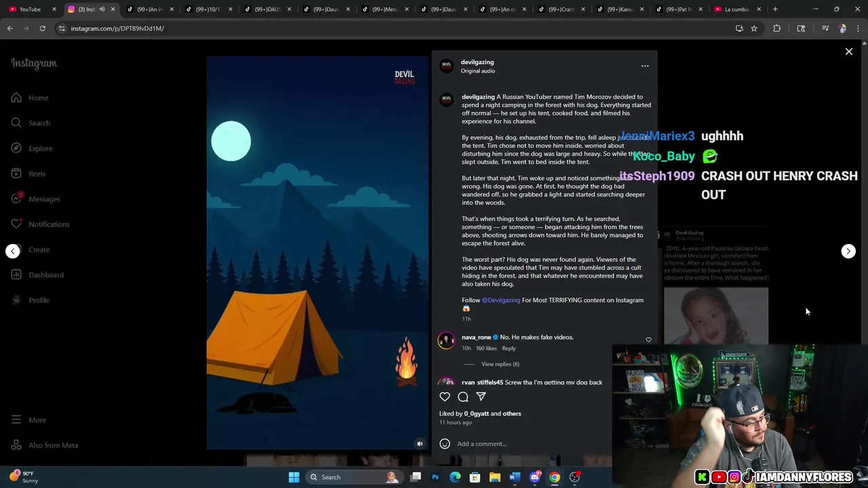
Task: Switch to La cumbia browser tab
Action: pyautogui.click(x=738, y=9)
